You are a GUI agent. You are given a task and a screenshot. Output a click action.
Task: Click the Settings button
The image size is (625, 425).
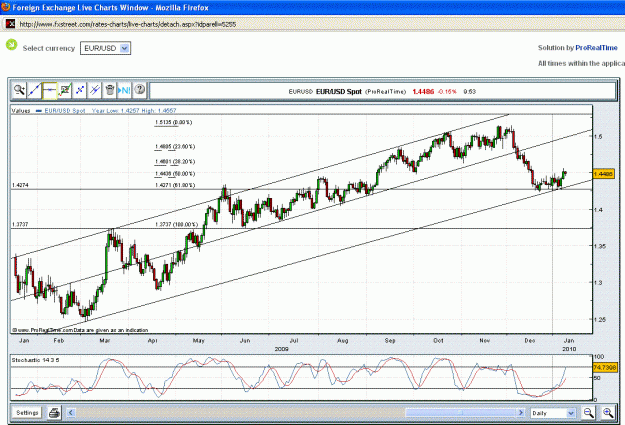click(x=27, y=413)
